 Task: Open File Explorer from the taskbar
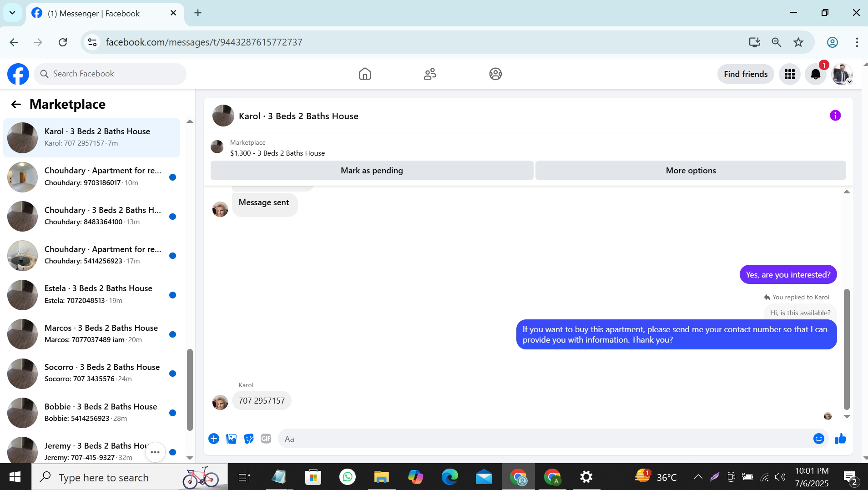pos(381,477)
